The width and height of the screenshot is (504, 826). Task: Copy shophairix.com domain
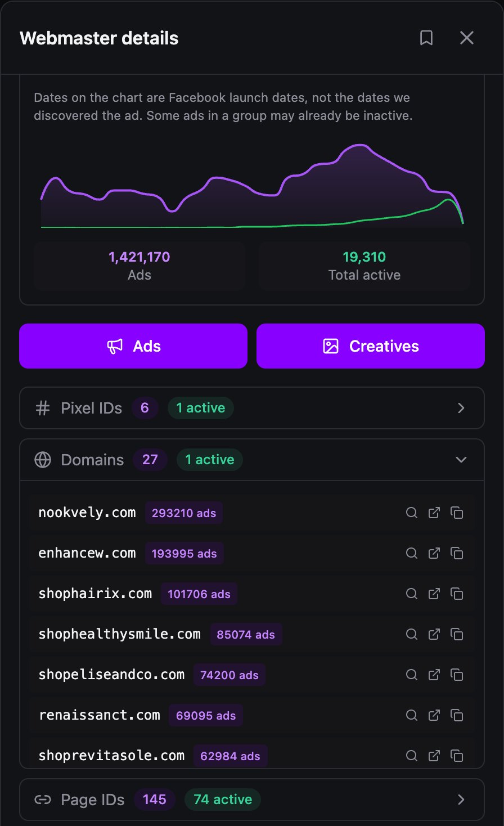click(457, 594)
